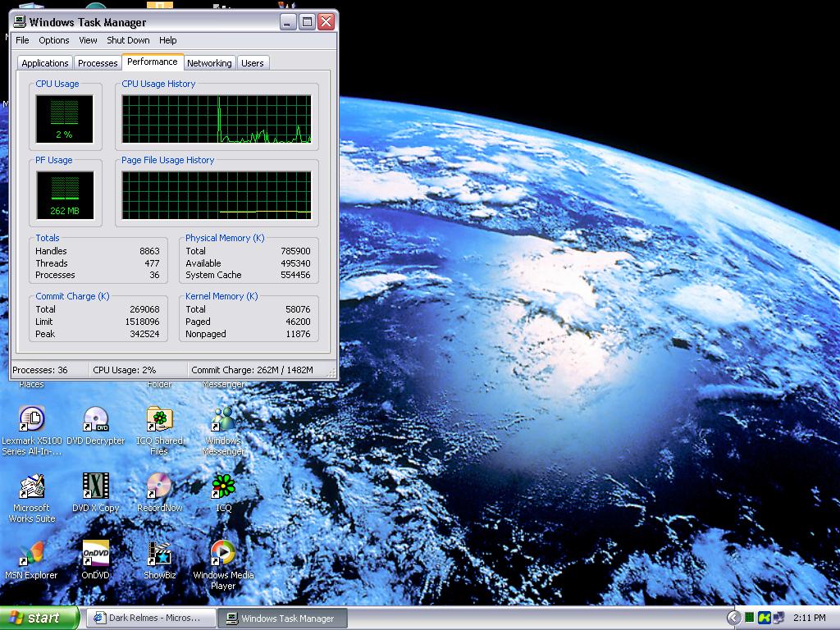Screen dimensions: 840x630
Task: Switch to the Processes tab
Action: point(98,63)
